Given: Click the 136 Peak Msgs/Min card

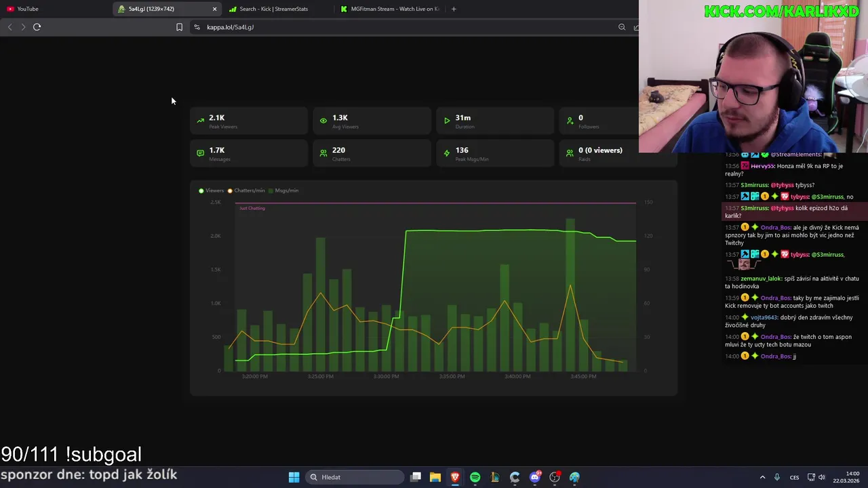Looking at the screenshot, I should tap(495, 153).
